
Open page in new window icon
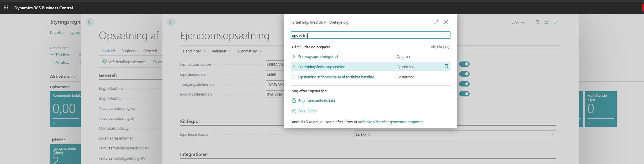pos(547,22)
